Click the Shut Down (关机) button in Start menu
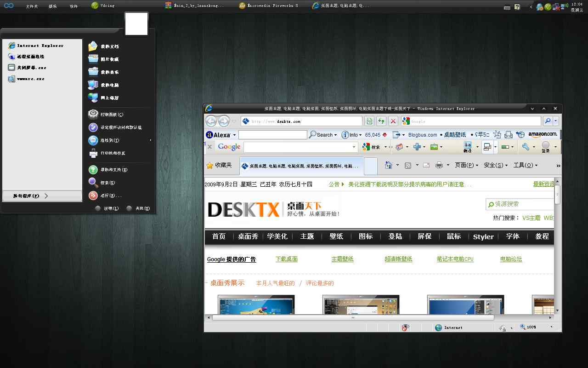Image resolution: width=588 pixels, height=368 pixels. (x=139, y=208)
